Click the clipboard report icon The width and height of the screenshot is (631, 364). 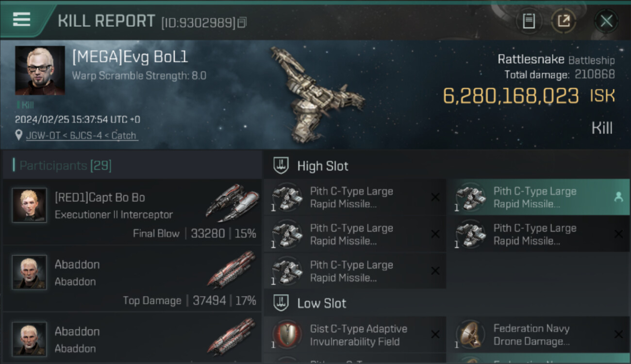pyautogui.click(x=529, y=21)
